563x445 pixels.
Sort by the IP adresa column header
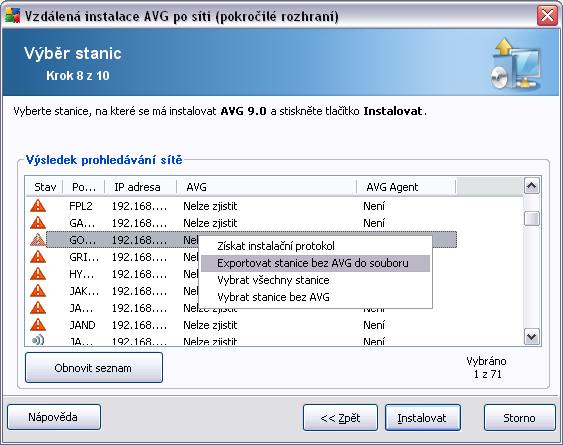click(x=140, y=187)
